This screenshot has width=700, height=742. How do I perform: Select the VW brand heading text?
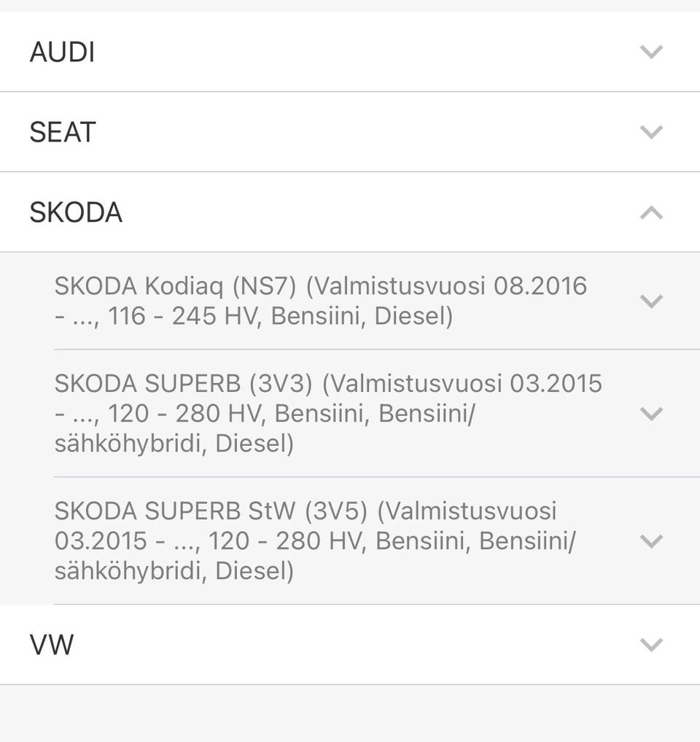[52, 646]
